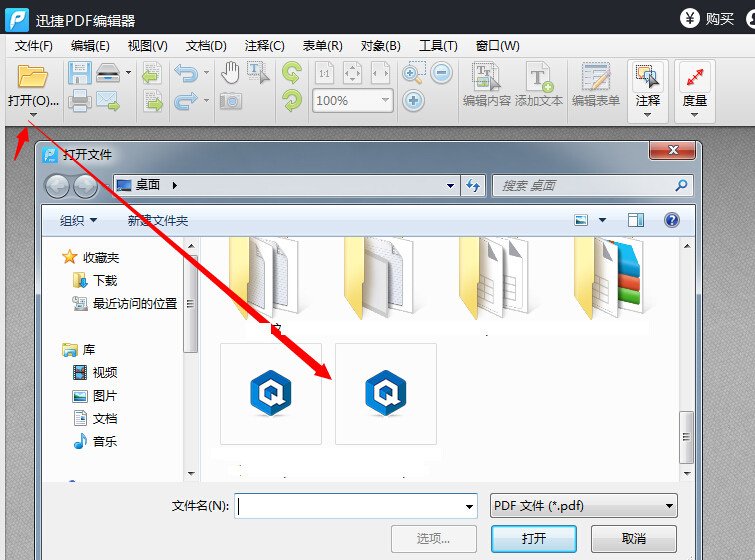
Task: Click the Edit Content (编辑内容) tool
Action: point(486,84)
